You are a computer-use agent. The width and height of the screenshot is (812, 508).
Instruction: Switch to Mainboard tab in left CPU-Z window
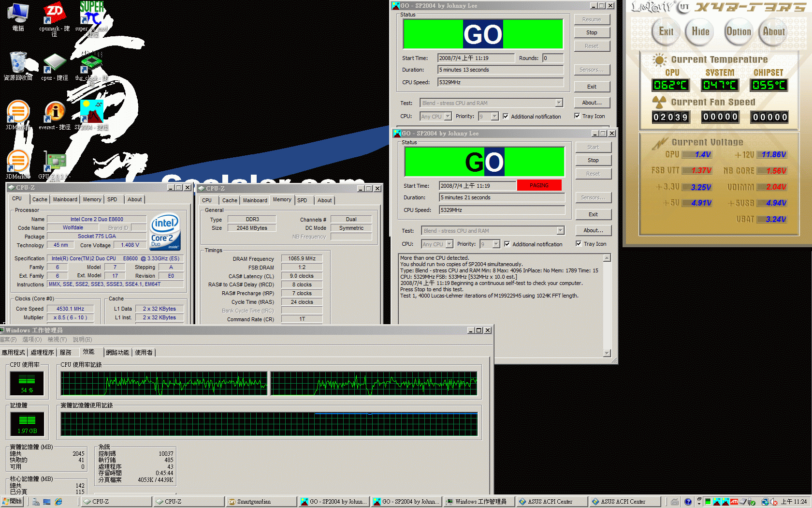[65, 199]
